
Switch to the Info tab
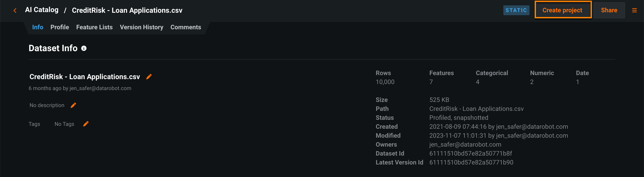[38, 27]
